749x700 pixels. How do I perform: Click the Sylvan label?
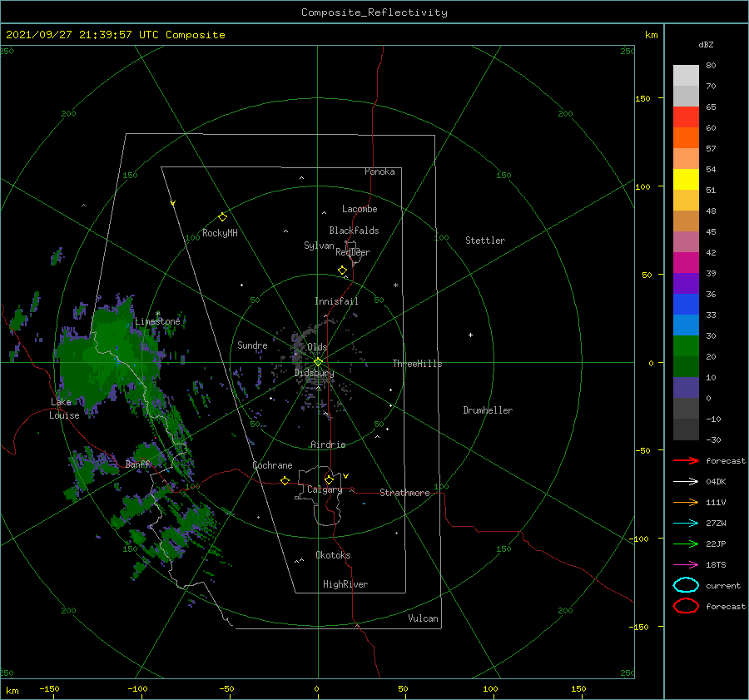click(x=319, y=246)
